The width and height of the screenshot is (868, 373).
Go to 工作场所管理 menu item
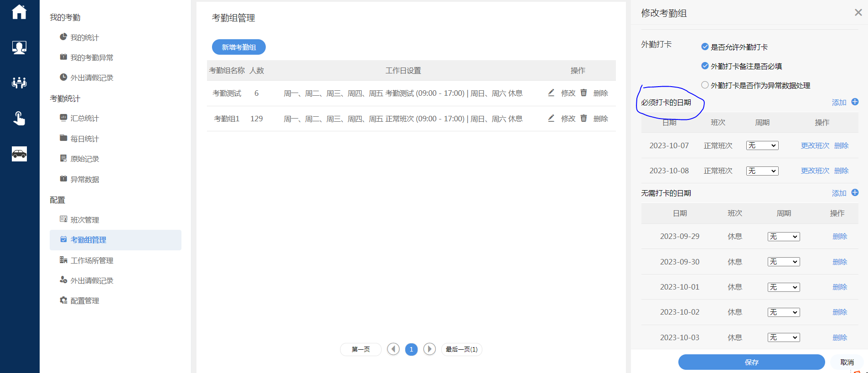click(92, 260)
